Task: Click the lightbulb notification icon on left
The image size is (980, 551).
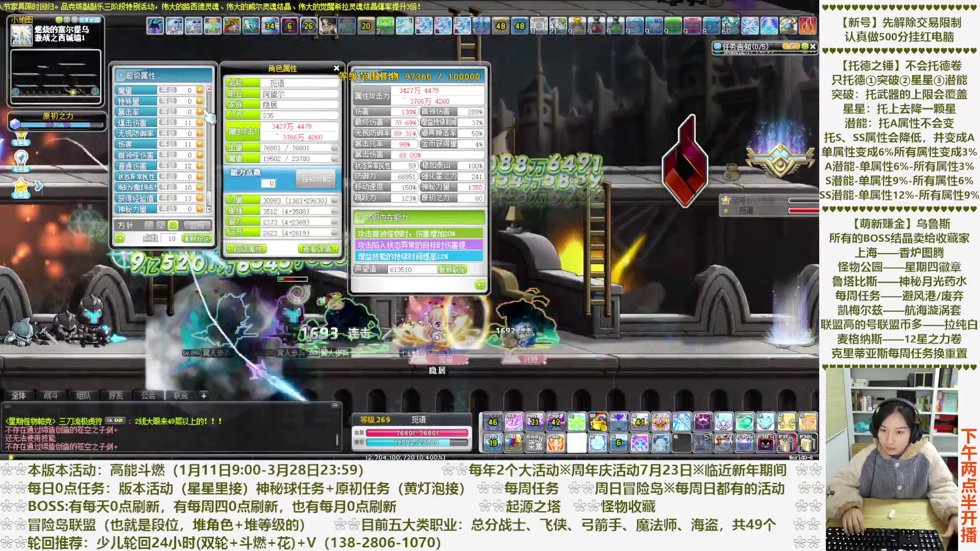Action: tap(21, 160)
